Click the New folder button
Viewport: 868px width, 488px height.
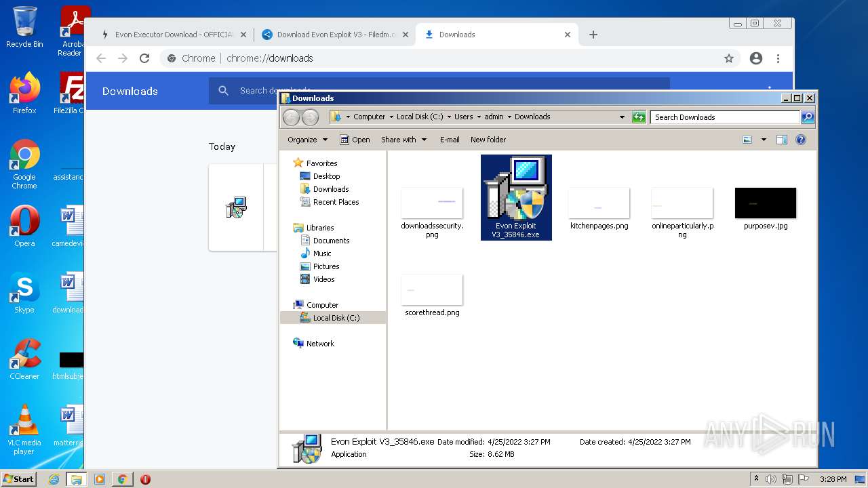[x=488, y=140]
